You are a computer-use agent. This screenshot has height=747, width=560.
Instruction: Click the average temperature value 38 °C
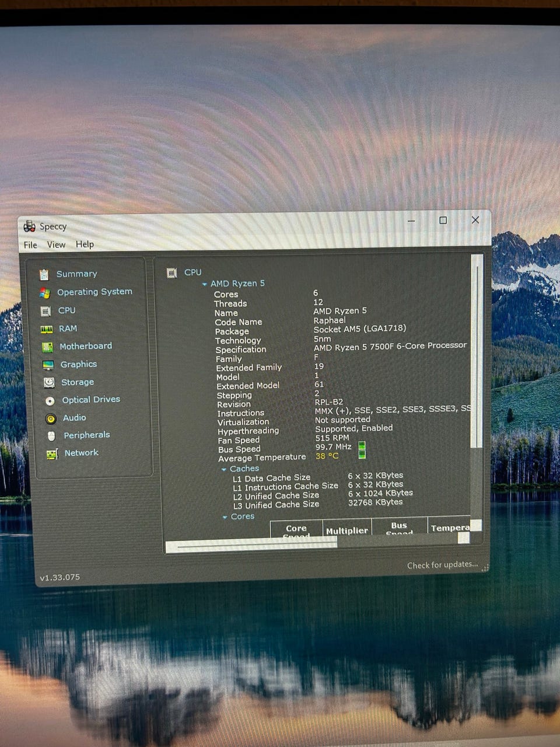coord(327,456)
